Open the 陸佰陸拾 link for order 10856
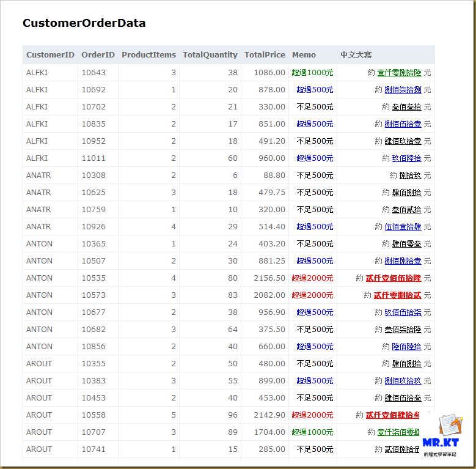Image resolution: width=476 pixels, height=469 pixels. pos(406,346)
